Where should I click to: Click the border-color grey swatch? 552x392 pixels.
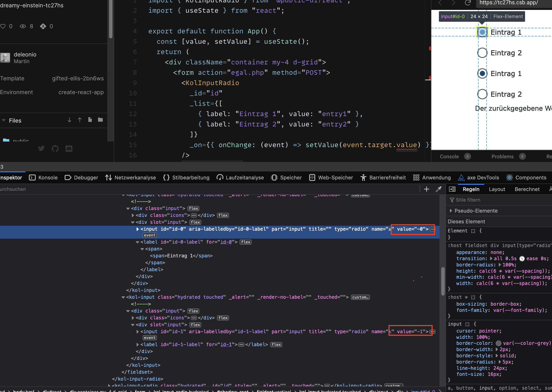pyautogui.click(x=498, y=343)
